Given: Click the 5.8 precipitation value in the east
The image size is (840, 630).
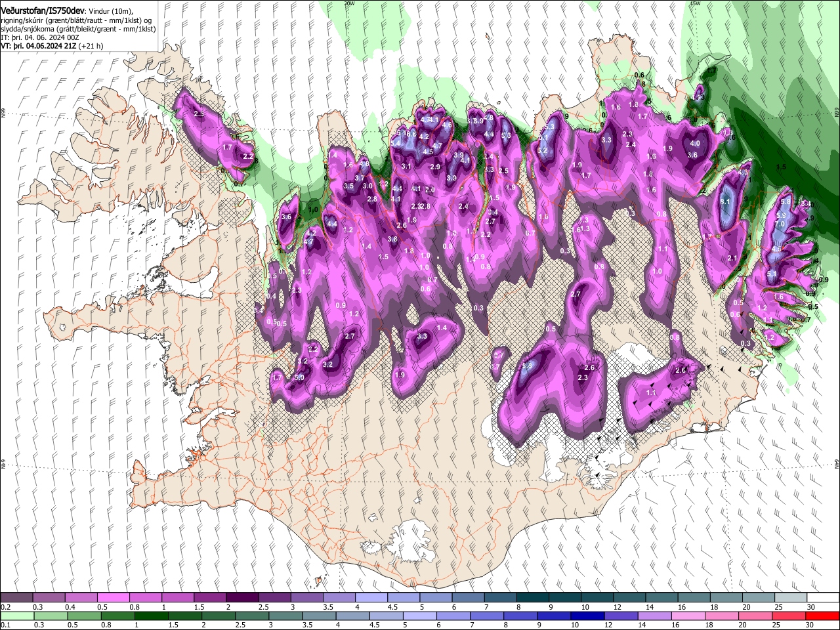Looking at the screenshot, I should (x=786, y=201).
